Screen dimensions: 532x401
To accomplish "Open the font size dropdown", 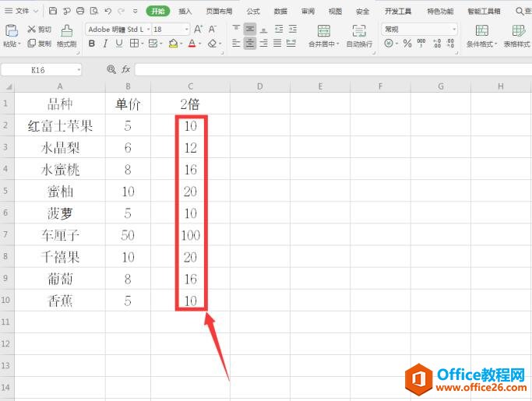I will (187, 30).
